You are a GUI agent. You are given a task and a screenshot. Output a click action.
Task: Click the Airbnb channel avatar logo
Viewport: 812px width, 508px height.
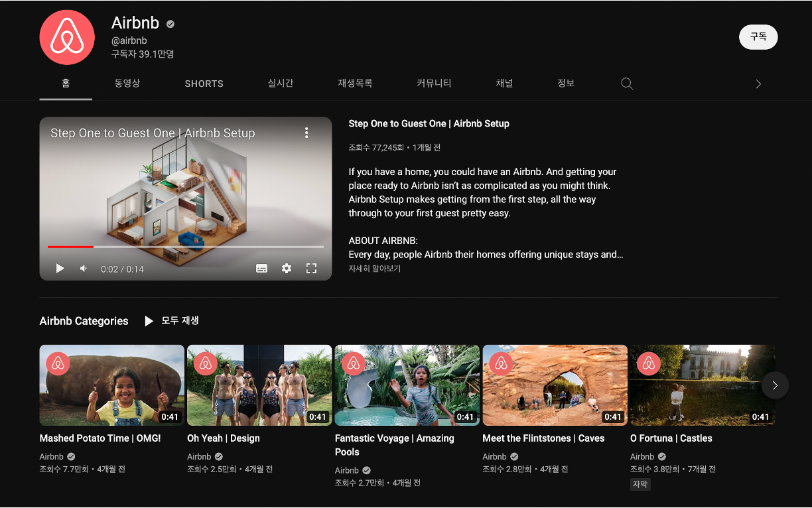coord(67,37)
